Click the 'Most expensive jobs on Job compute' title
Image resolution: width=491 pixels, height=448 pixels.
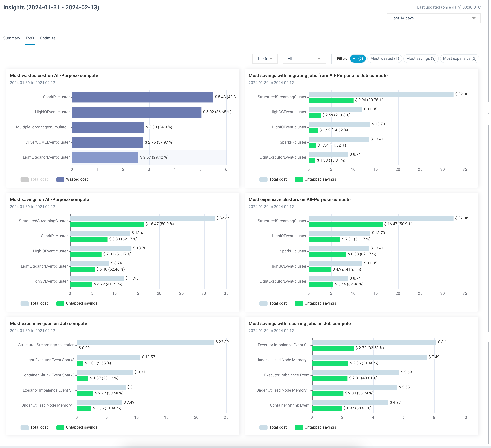48,323
